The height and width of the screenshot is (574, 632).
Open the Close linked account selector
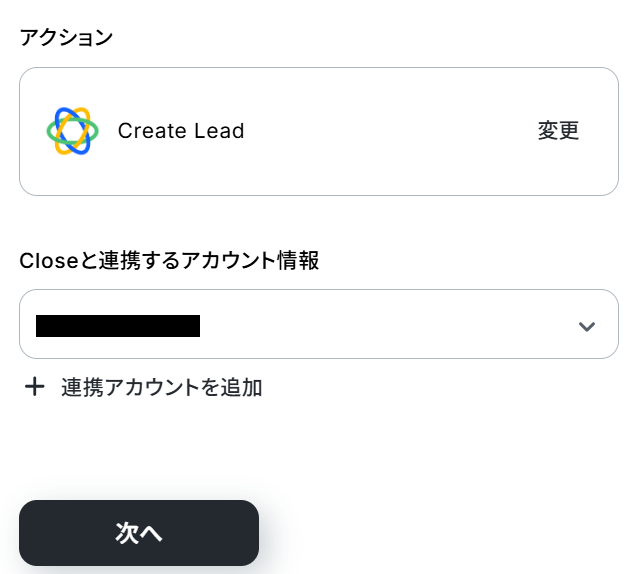click(318, 324)
